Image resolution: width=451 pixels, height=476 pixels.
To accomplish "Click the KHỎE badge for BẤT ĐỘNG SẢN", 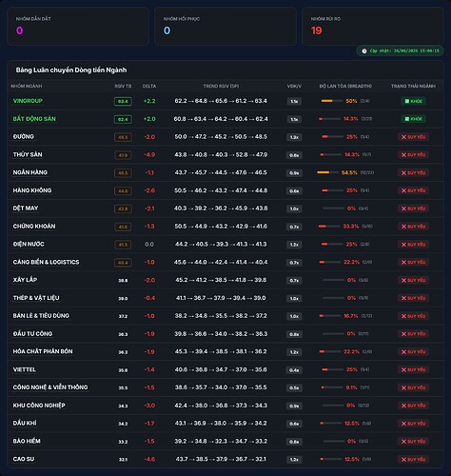I will coord(413,119).
